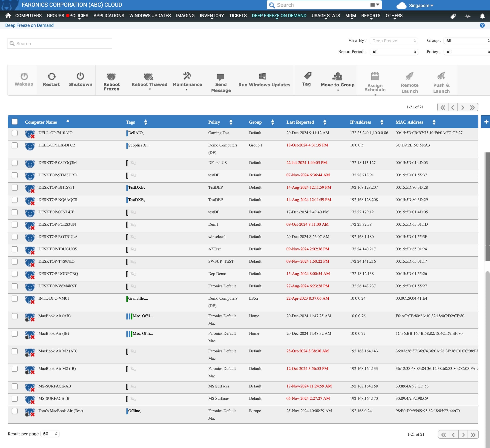
Task: Click the Push & Launch icon
Action: 441,76
